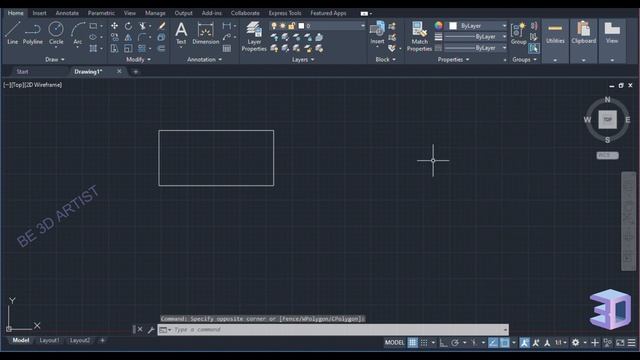Image resolution: width=640 pixels, height=360 pixels.
Task: Select the Stretch tool
Action: point(114,49)
